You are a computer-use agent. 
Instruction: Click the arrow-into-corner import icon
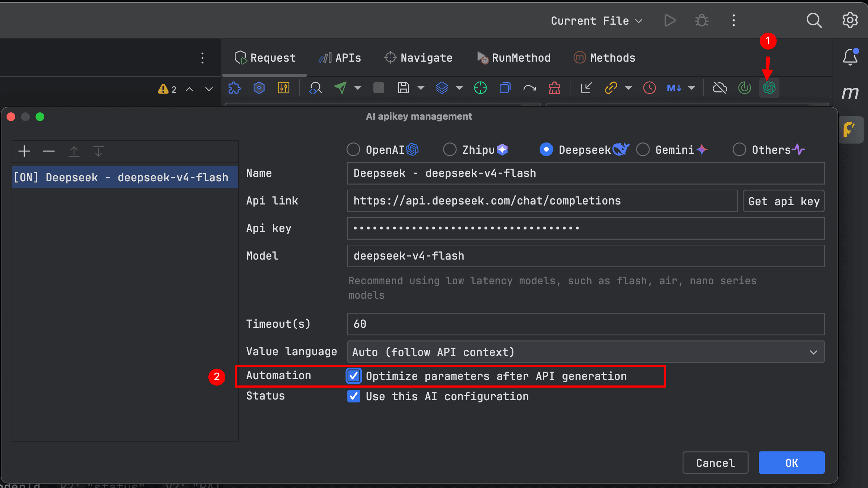point(586,88)
